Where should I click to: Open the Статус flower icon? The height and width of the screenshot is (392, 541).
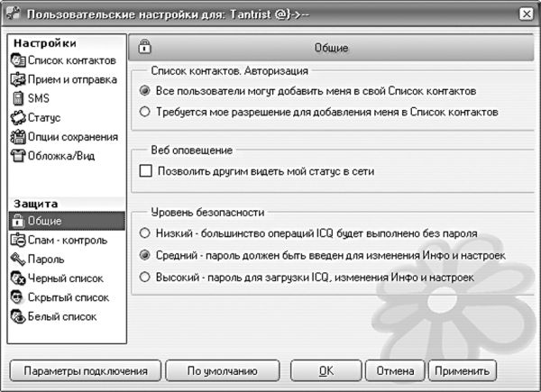[18, 117]
